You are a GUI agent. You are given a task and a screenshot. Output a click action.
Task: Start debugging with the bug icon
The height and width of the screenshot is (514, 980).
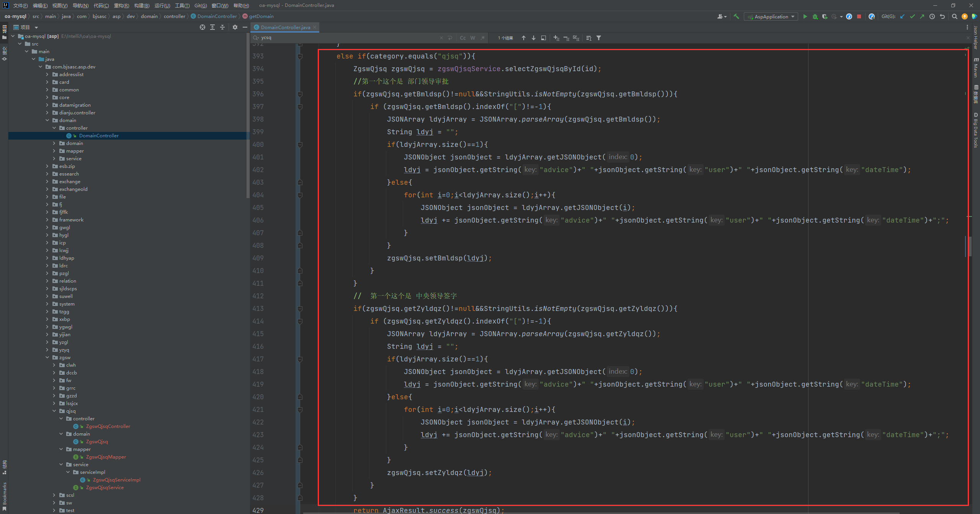coord(815,16)
